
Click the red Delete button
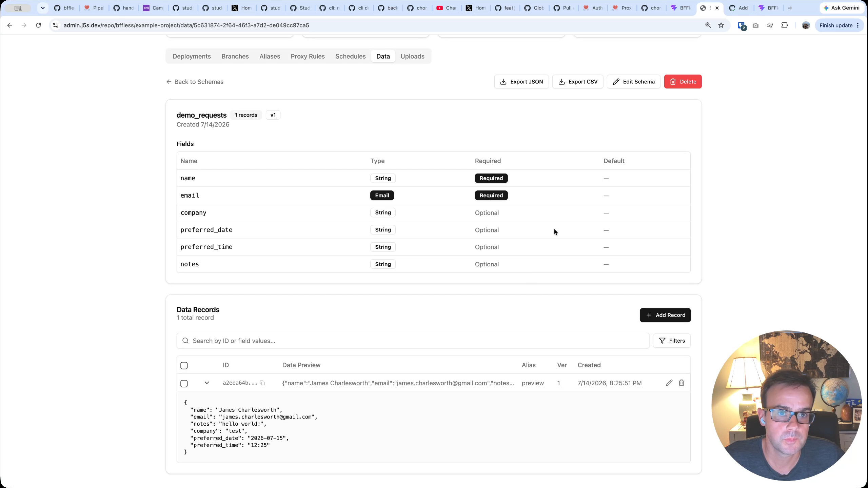pos(683,82)
